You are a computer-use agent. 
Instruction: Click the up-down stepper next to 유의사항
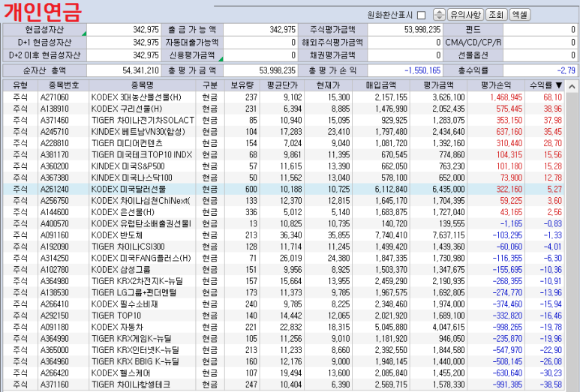pyautogui.click(x=439, y=15)
